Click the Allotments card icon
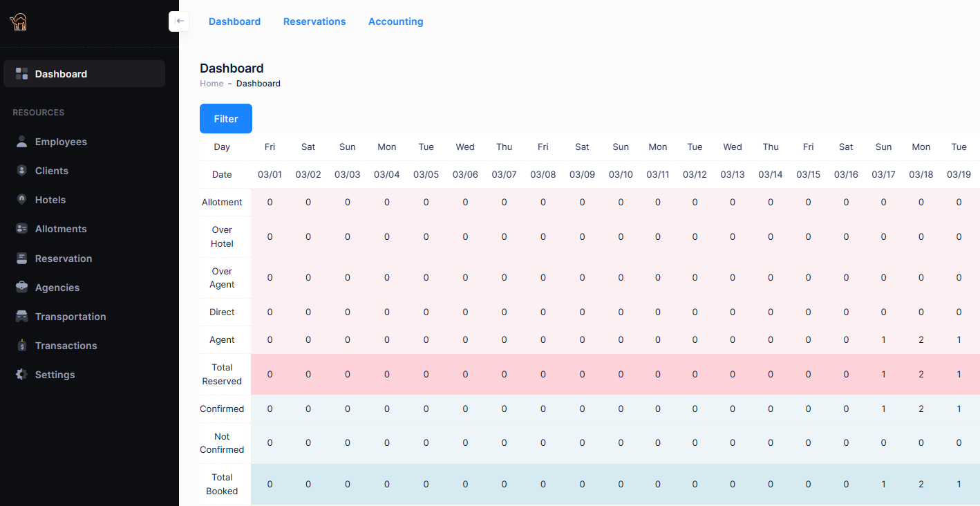980x506 pixels. tap(21, 229)
